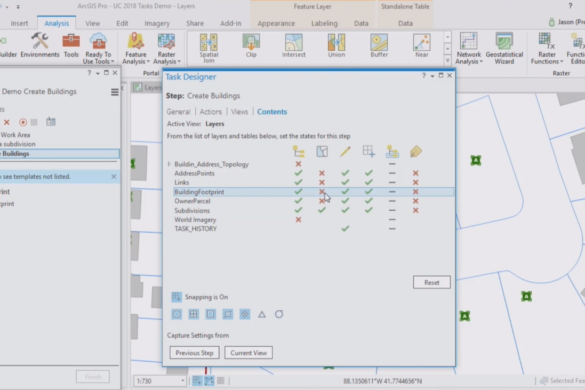The width and height of the screenshot is (585, 390).
Task: Toggle AddressPoints visibility check mark
Action: pos(298,173)
